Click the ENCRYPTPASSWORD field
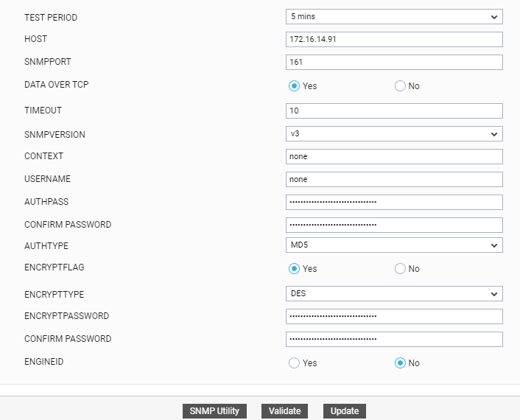The image size is (520, 420). (x=394, y=317)
